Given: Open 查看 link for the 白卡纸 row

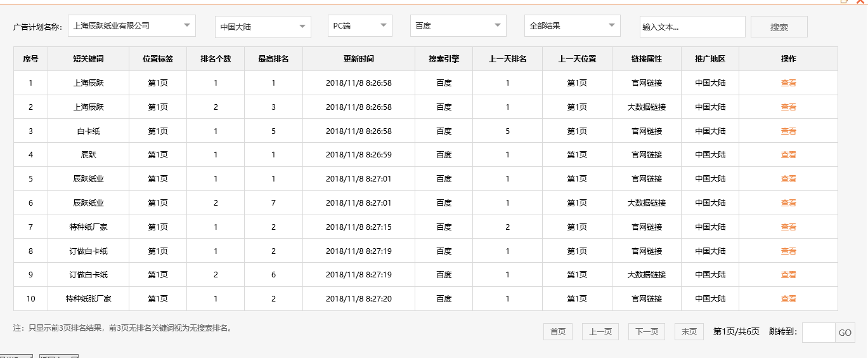Looking at the screenshot, I should coord(788,131).
